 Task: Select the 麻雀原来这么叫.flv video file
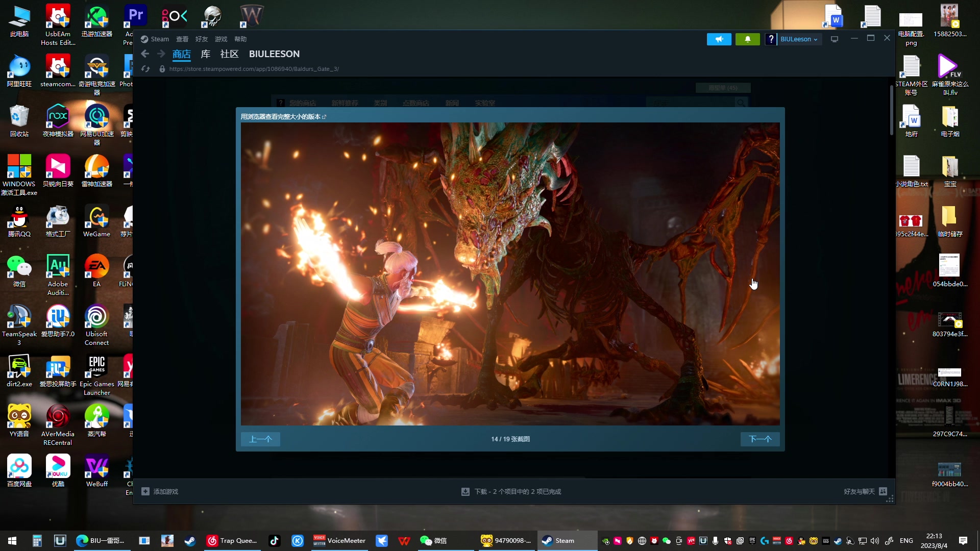point(950,76)
